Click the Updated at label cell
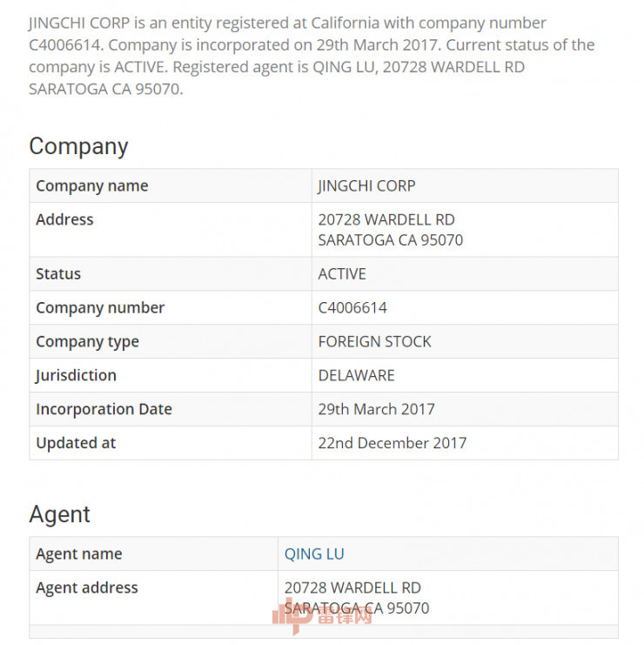 (171, 442)
